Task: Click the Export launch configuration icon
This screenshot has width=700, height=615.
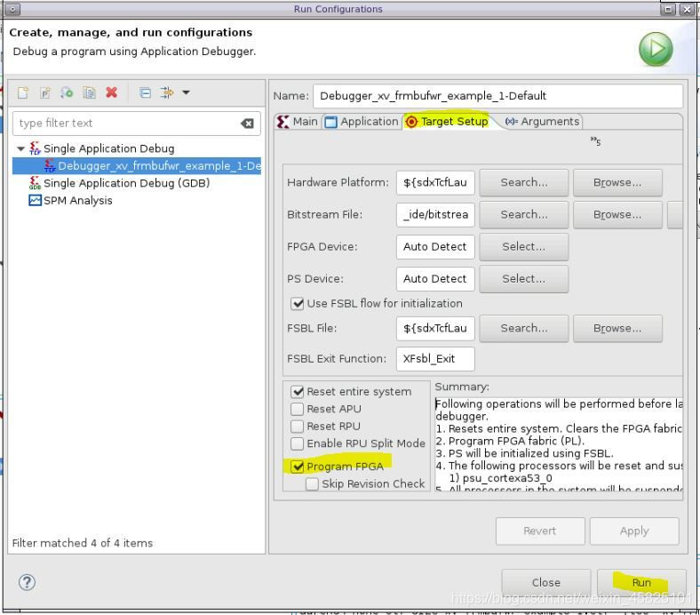Action: click(x=67, y=92)
